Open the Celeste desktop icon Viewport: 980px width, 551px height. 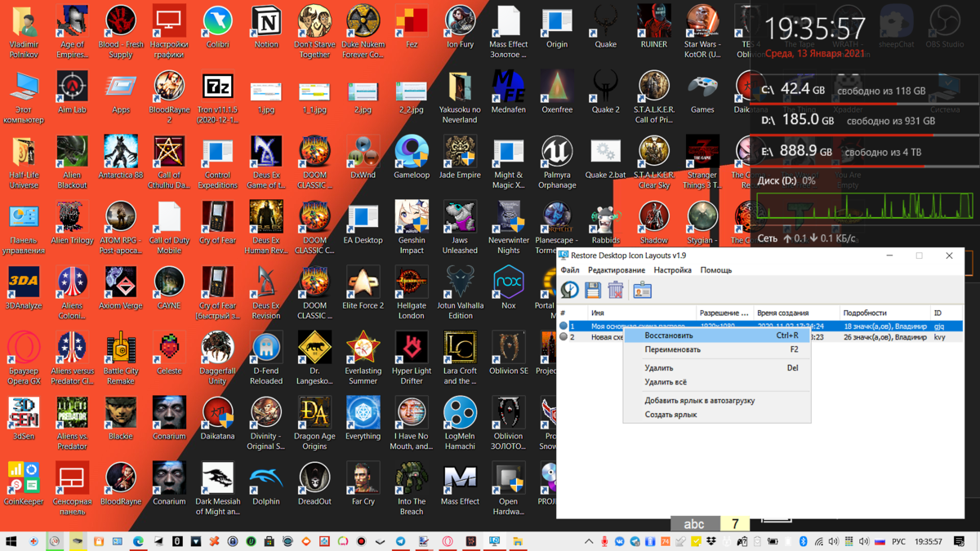(169, 353)
